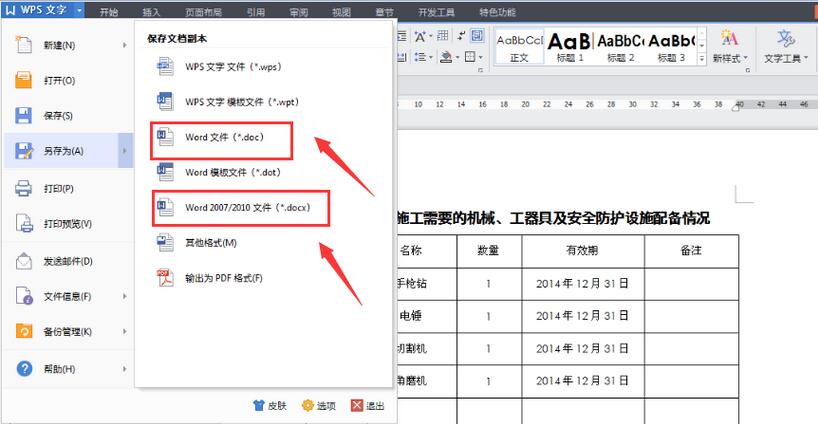Viewport: 818px width, 424px height.
Task: Apply the 标题 3 style
Action: 671,47
